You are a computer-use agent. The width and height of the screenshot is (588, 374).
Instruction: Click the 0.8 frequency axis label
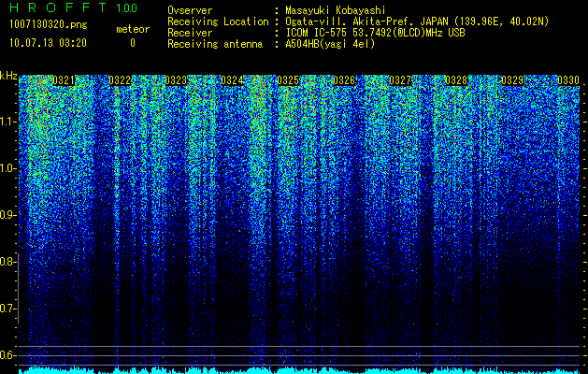[x=7, y=262]
